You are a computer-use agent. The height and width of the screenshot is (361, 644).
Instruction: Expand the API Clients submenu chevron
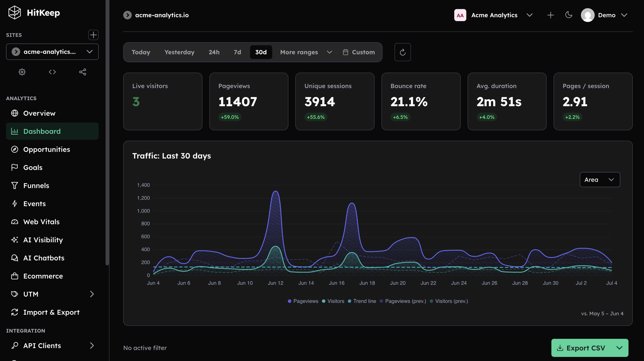tap(92, 345)
